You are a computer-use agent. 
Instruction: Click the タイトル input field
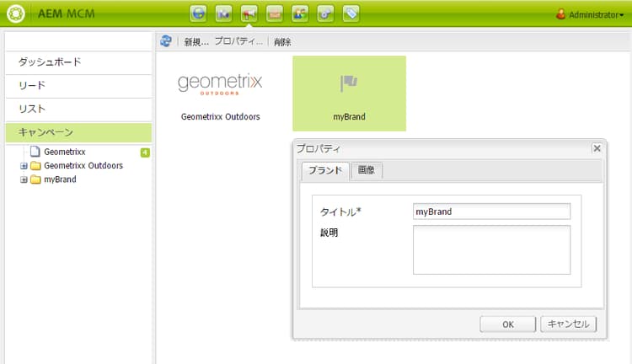(491, 211)
